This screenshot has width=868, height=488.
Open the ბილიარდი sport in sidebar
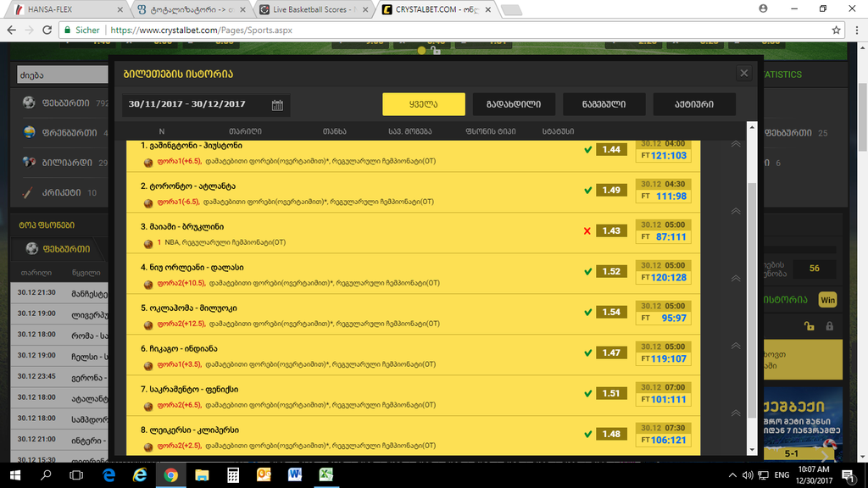click(x=67, y=163)
